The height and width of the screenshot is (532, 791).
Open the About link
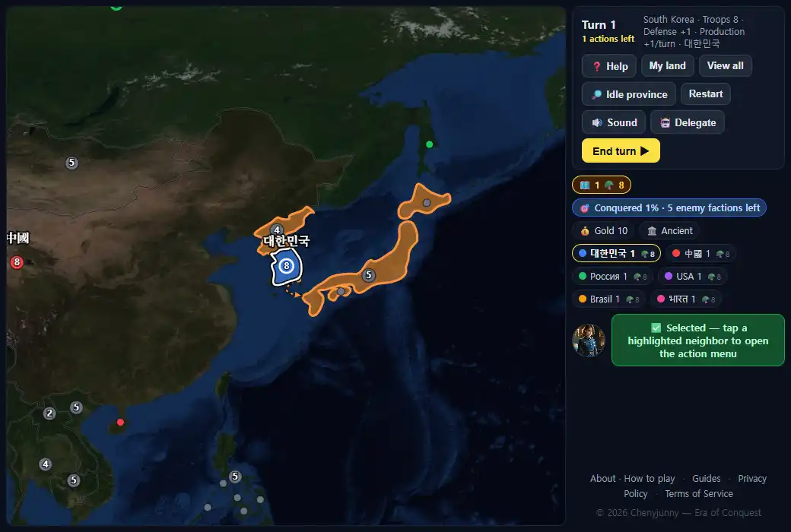tap(603, 479)
